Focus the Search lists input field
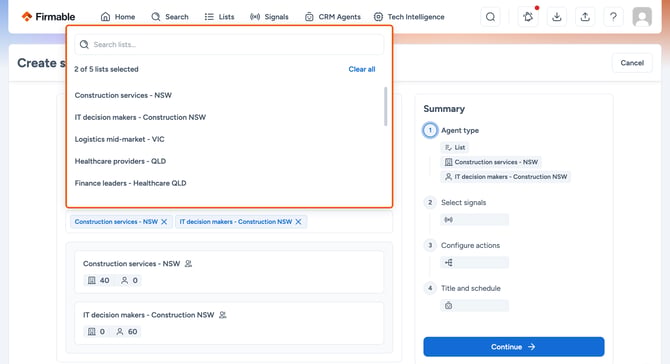The image size is (670, 364). click(229, 44)
